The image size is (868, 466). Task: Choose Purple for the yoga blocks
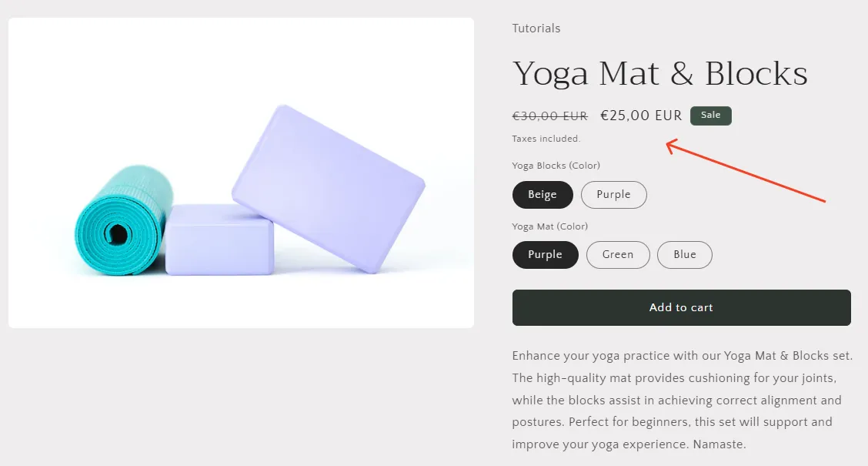[613, 195]
